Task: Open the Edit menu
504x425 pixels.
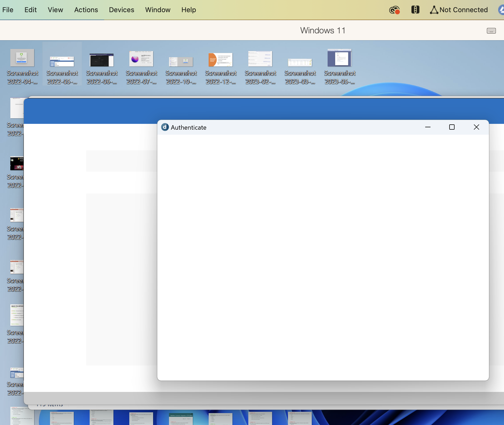Action: coord(30,10)
